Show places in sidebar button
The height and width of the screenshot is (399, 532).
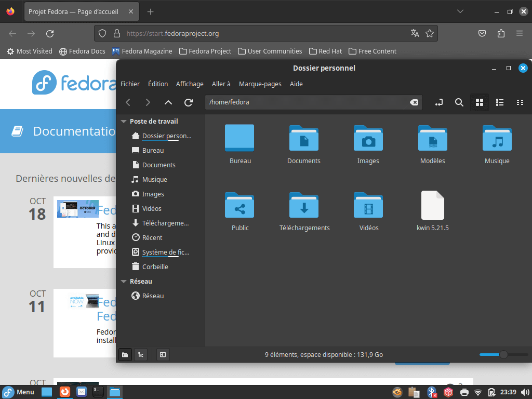click(125, 354)
